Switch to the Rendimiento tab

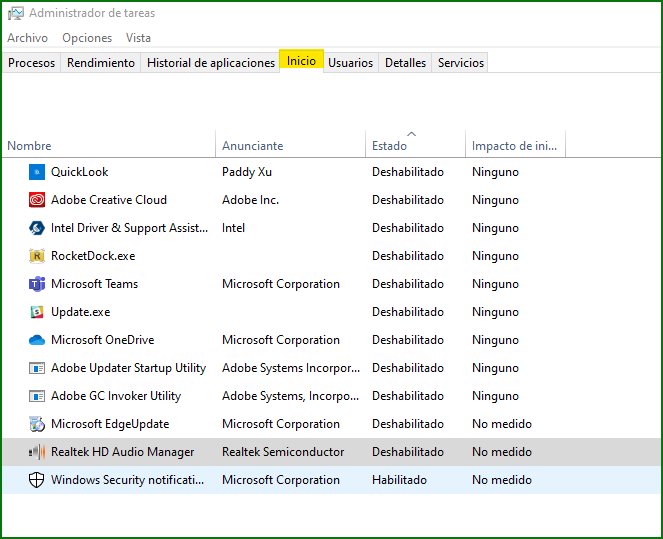point(101,63)
